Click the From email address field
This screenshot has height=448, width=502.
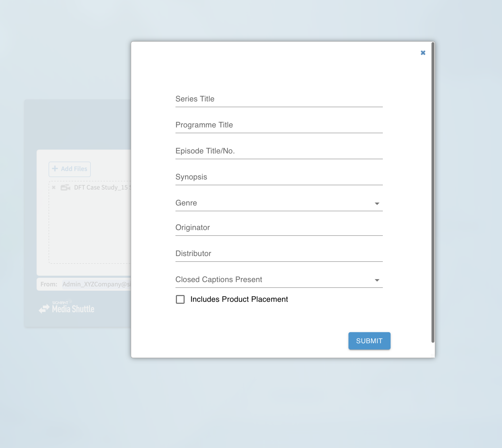point(96,284)
